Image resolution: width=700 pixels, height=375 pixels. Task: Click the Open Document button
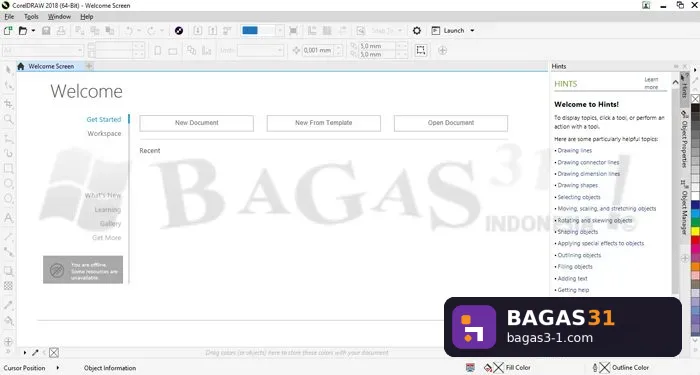click(451, 123)
